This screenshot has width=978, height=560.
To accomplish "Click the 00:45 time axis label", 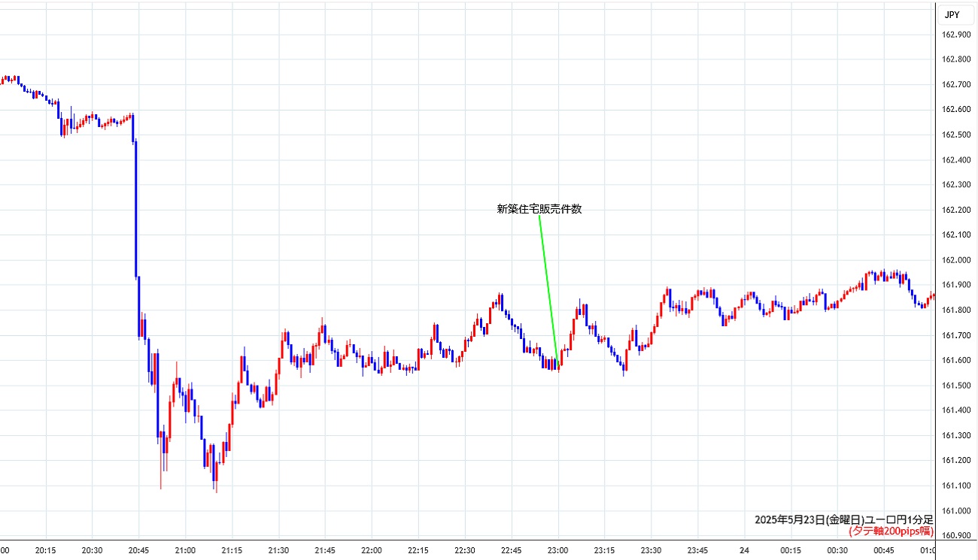I will 885,550.
